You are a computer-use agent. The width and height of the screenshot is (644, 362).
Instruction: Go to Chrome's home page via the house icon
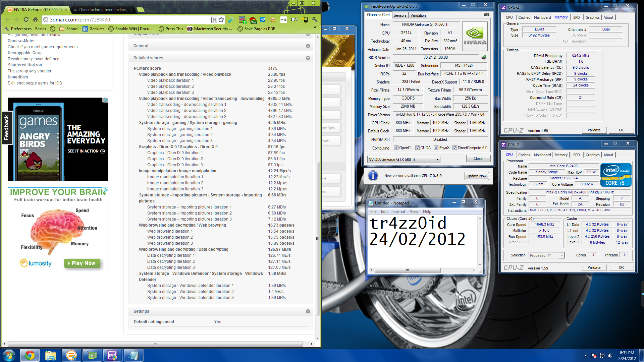[x=35, y=20]
